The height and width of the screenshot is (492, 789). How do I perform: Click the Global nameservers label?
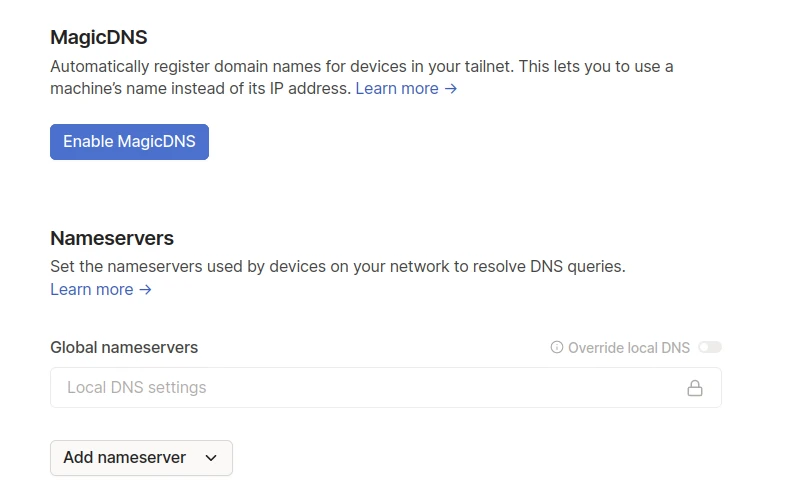124,348
